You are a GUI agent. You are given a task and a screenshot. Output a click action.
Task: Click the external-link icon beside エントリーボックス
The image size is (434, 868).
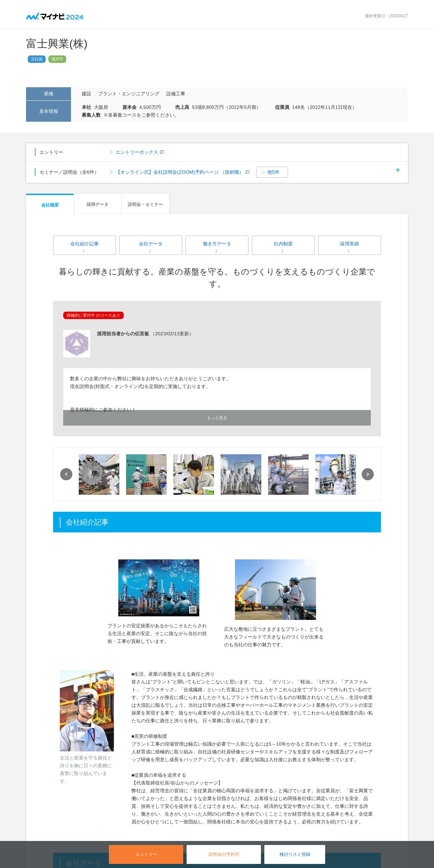(162, 152)
